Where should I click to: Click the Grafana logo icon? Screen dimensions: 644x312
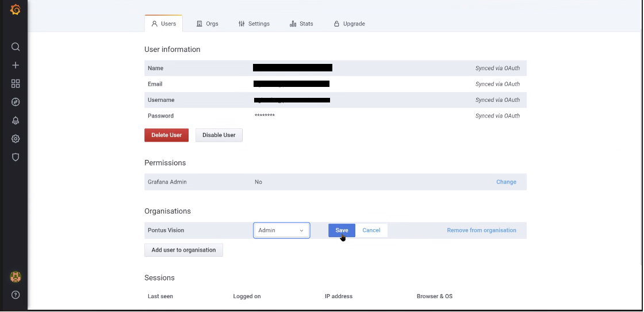tap(15, 9)
